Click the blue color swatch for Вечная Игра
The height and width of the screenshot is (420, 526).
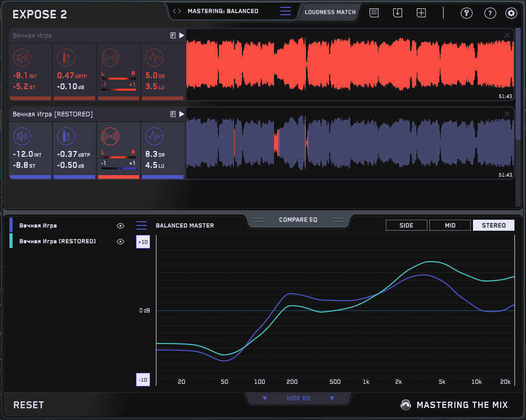coord(11,225)
